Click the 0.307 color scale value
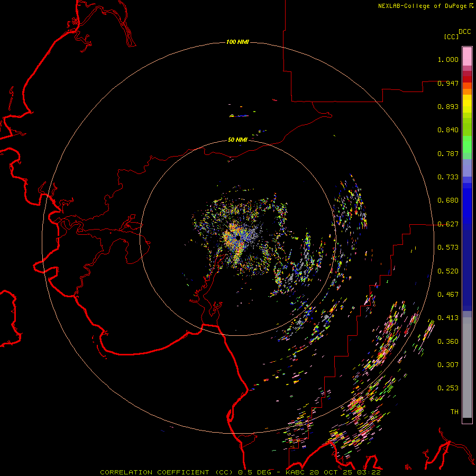 448,365
